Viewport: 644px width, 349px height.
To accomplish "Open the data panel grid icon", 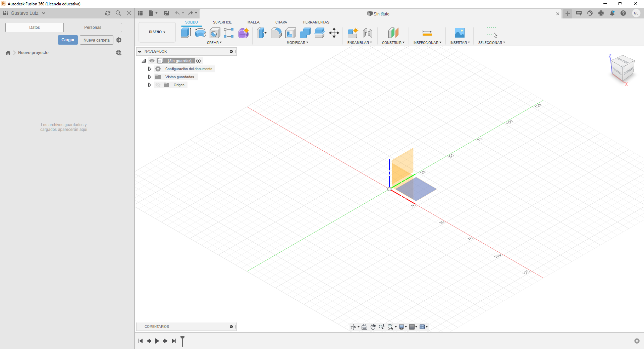I will [x=140, y=13].
